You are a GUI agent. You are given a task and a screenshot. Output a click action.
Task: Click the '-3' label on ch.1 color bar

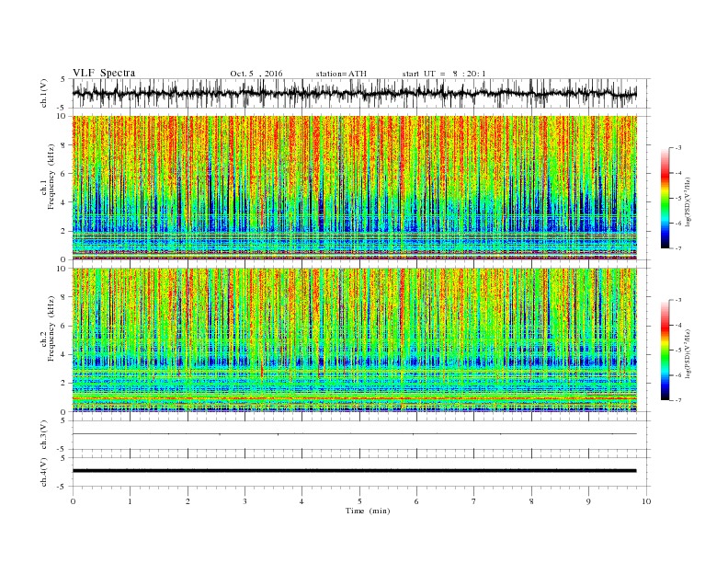click(677, 148)
